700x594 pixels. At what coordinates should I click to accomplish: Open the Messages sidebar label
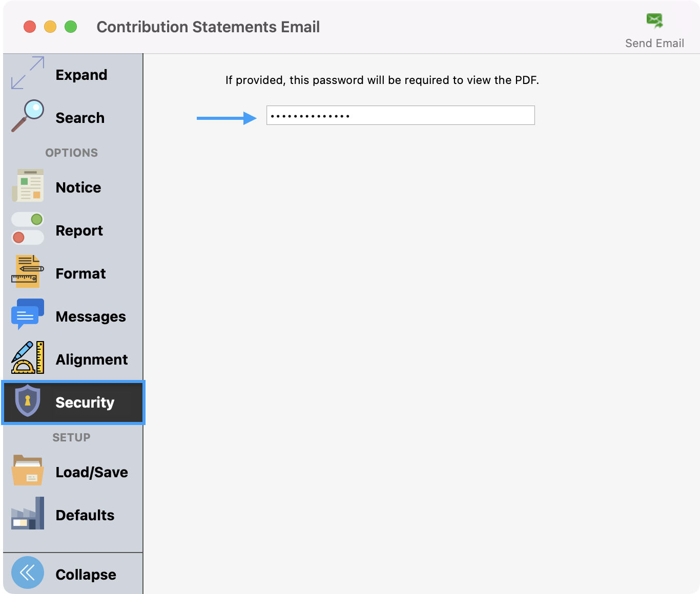[x=91, y=316]
